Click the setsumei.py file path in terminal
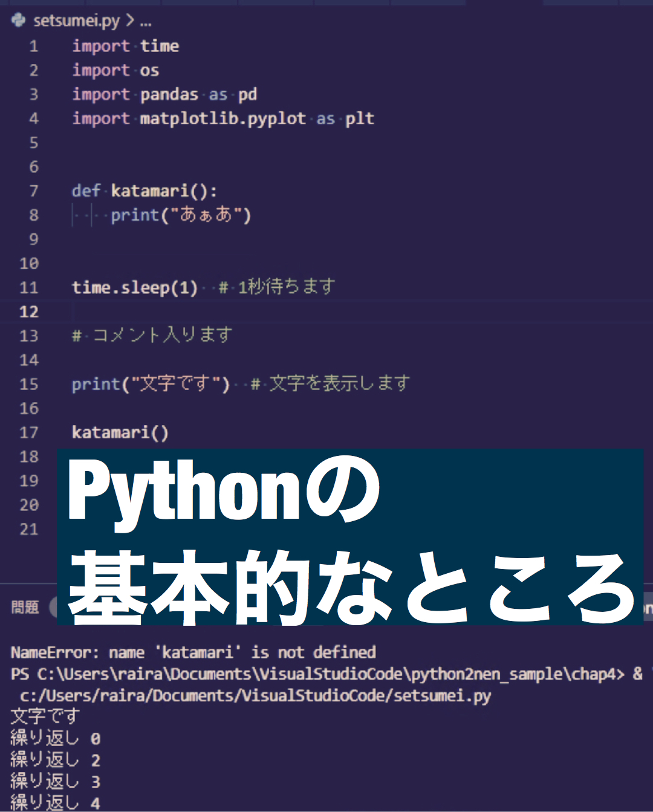Image resolution: width=653 pixels, height=812 pixels. [256, 696]
